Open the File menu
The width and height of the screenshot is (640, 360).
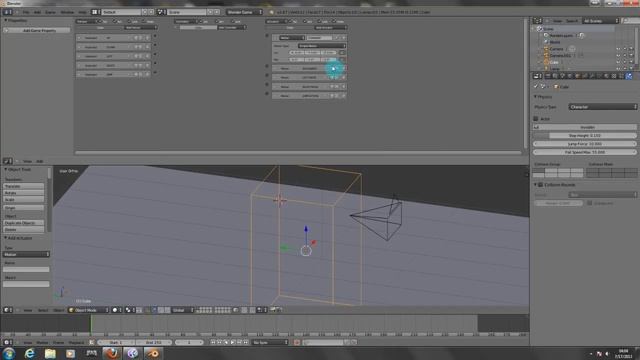(26, 12)
